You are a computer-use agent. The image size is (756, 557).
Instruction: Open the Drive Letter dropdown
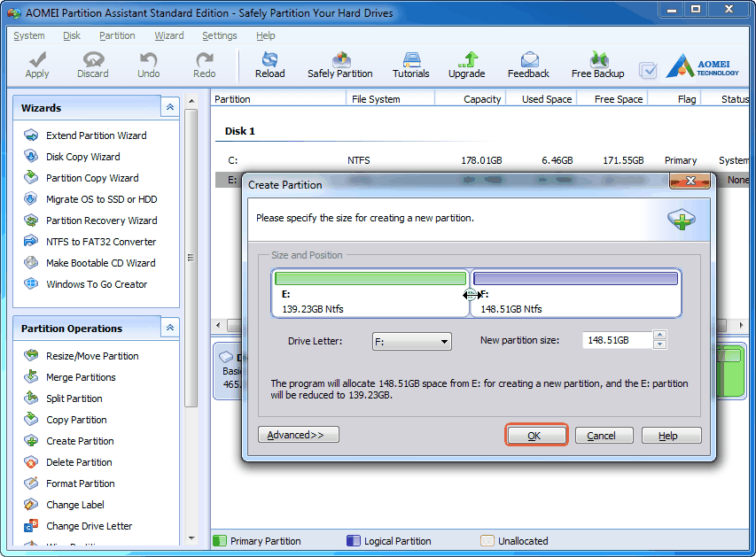412,341
